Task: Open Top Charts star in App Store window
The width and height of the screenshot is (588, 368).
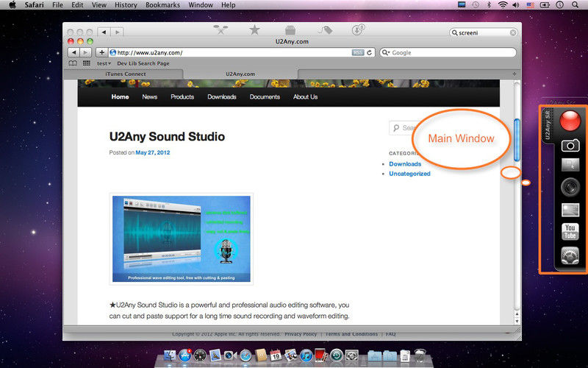Action: 254,29
